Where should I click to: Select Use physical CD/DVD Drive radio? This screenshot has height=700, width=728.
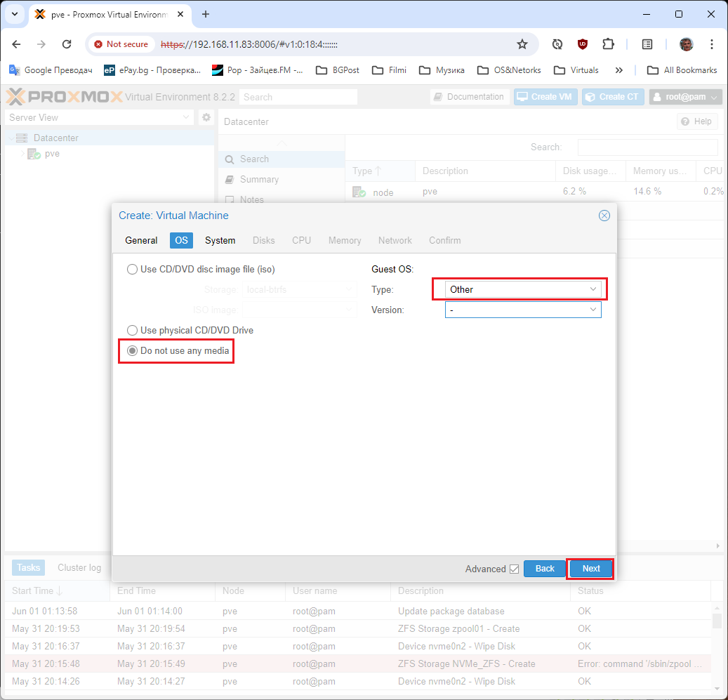[x=132, y=330]
